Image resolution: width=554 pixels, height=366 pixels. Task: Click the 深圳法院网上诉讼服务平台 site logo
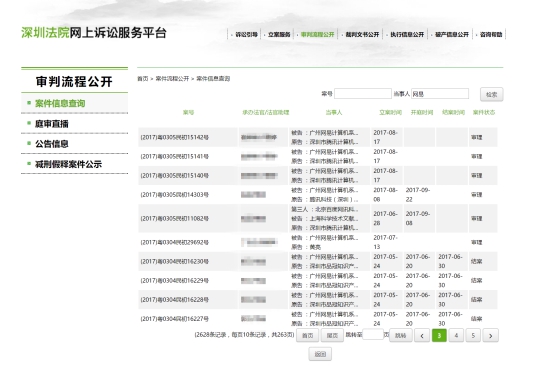pyautogui.click(x=94, y=33)
